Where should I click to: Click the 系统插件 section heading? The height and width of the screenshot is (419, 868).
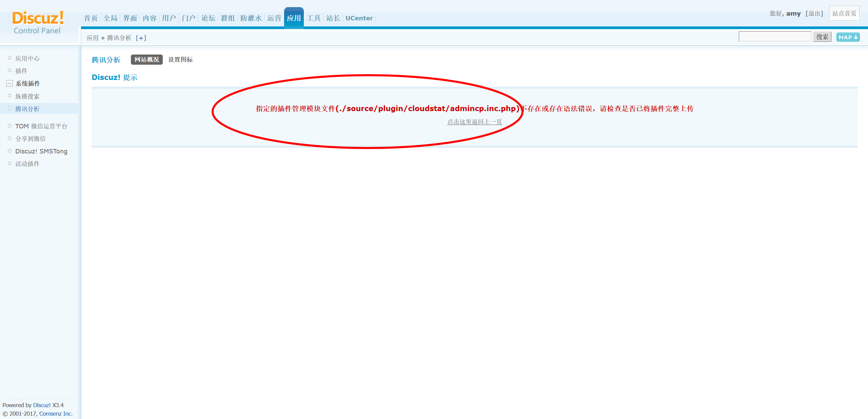pyautogui.click(x=28, y=84)
